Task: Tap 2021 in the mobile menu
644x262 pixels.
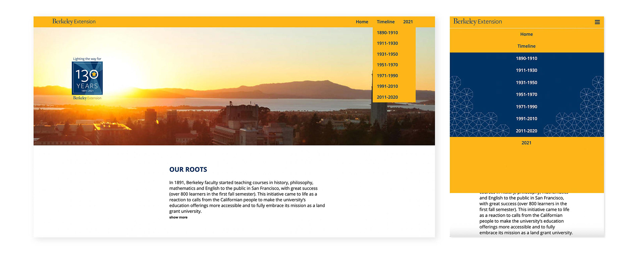Action: coord(527,143)
